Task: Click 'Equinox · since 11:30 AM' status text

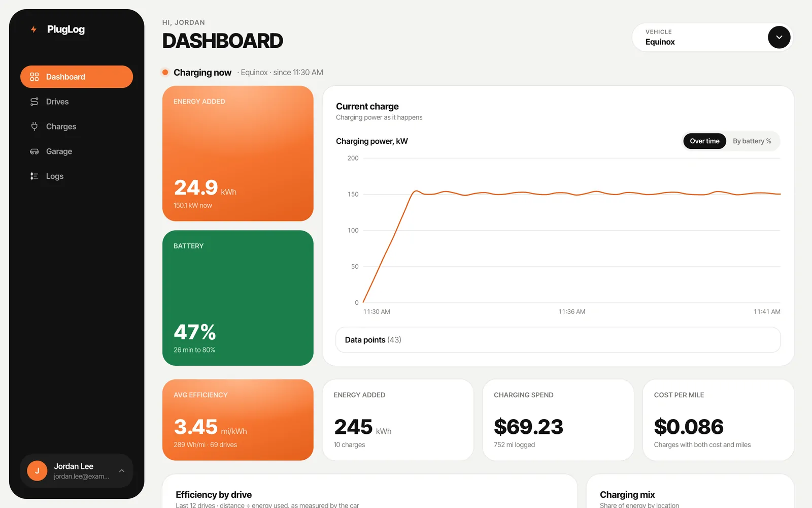Action: point(282,72)
